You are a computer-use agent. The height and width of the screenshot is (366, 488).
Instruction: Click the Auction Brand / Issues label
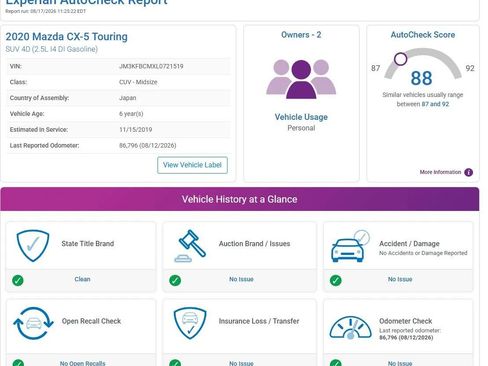pyautogui.click(x=254, y=244)
